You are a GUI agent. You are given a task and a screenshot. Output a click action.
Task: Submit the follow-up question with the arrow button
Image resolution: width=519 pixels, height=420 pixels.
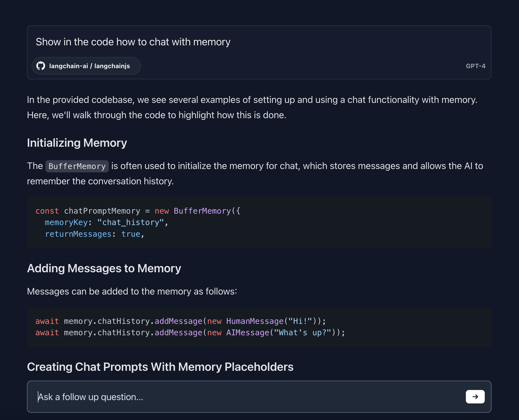[475, 396]
